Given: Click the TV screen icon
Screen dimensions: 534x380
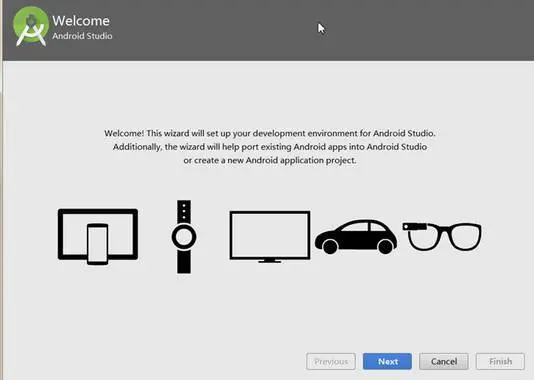Looking at the screenshot, I should pyautogui.click(x=270, y=237).
